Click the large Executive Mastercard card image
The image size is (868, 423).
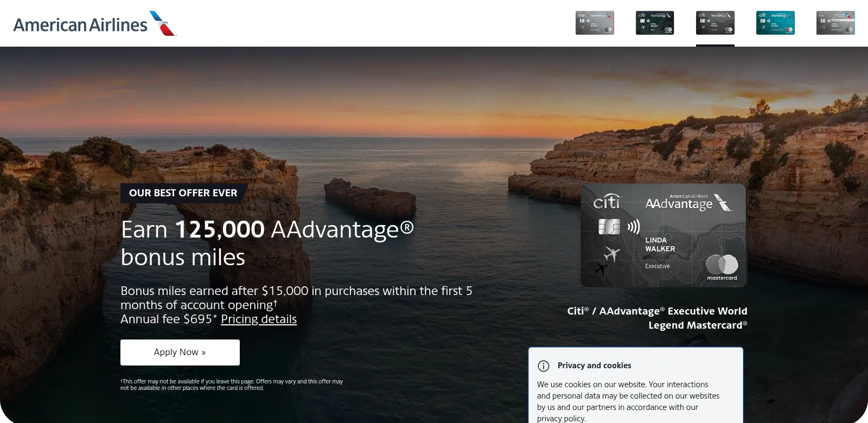(x=663, y=235)
